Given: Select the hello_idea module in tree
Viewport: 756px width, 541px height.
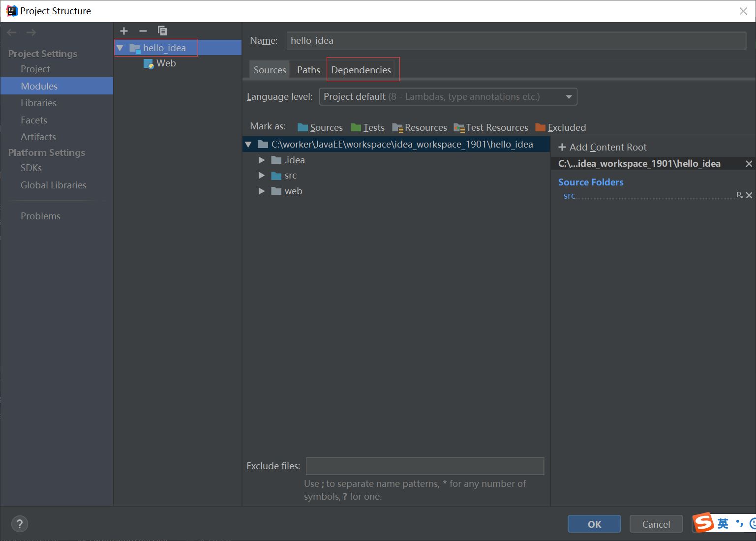Looking at the screenshot, I should pyautogui.click(x=178, y=48).
